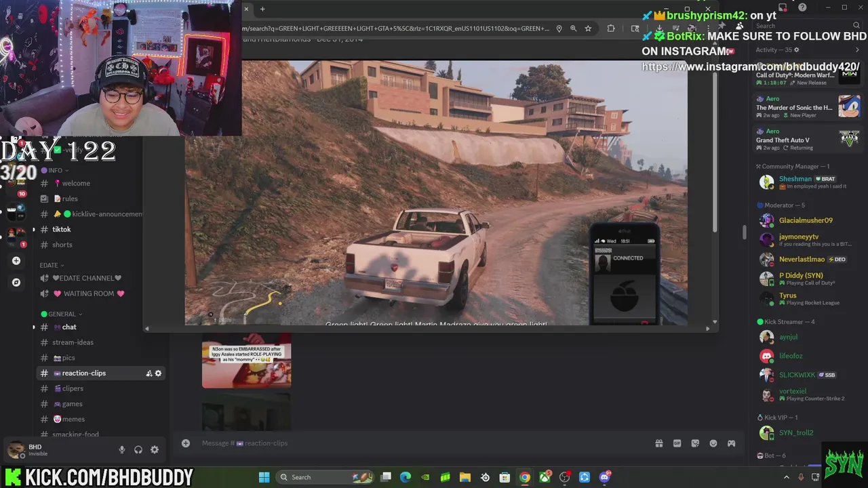Click the Discord inbox icon in title bar
Screen dimensions: 868x488
(x=783, y=7)
